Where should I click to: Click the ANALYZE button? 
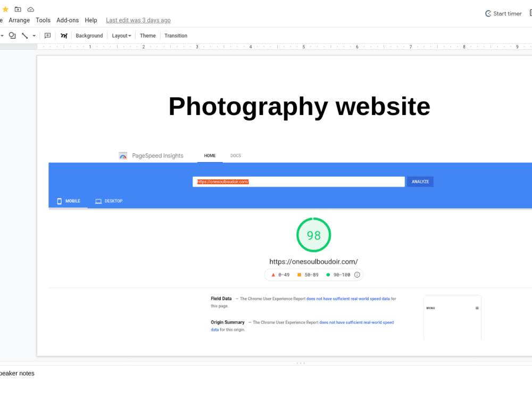(420, 181)
